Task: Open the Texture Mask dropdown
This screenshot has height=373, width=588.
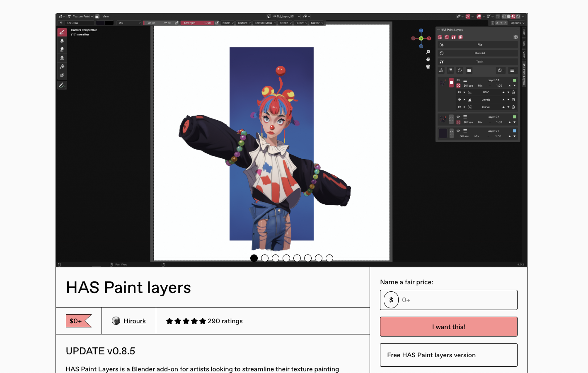Action: click(265, 23)
